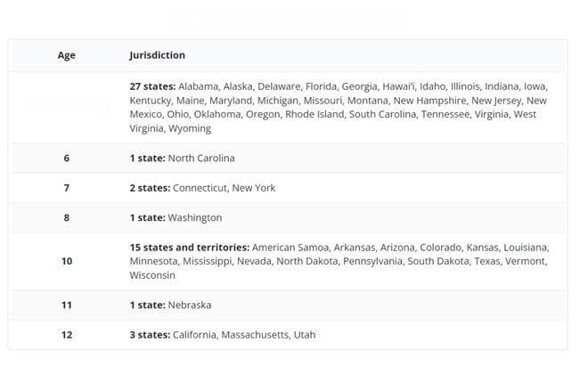
Task: Select the age 8 row cell
Action: [x=67, y=218]
